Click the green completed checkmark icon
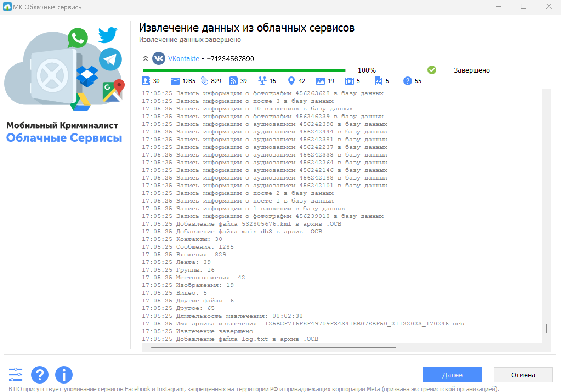Image resolution: width=561 pixels, height=392 pixels. point(432,70)
